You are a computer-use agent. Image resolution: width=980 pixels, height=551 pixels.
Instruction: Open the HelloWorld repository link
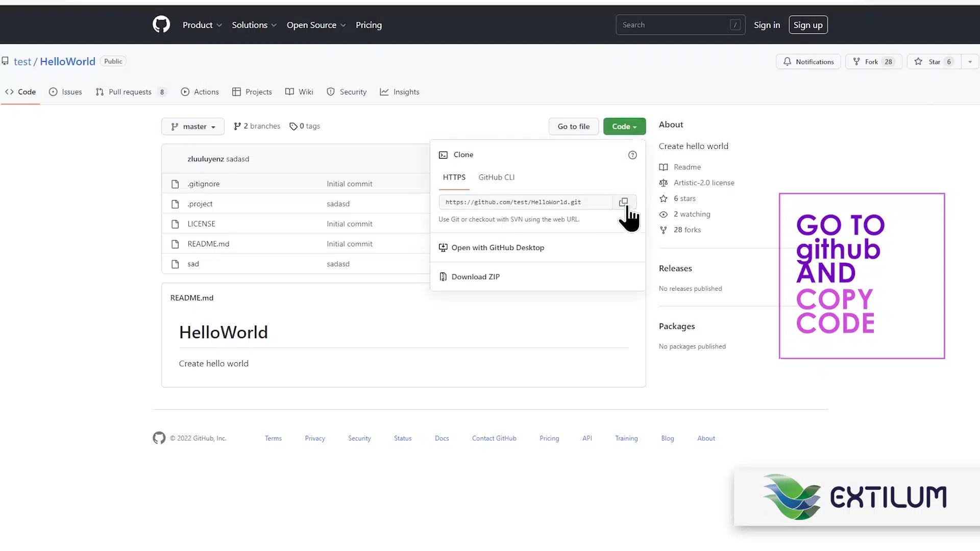(x=67, y=62)
